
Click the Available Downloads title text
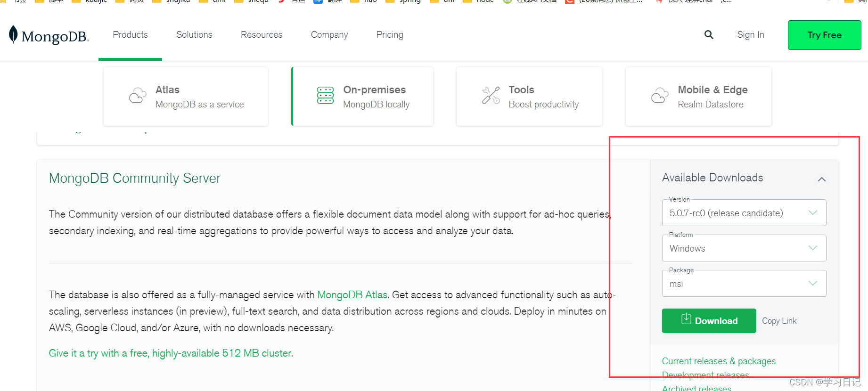[x=712, y=178]
